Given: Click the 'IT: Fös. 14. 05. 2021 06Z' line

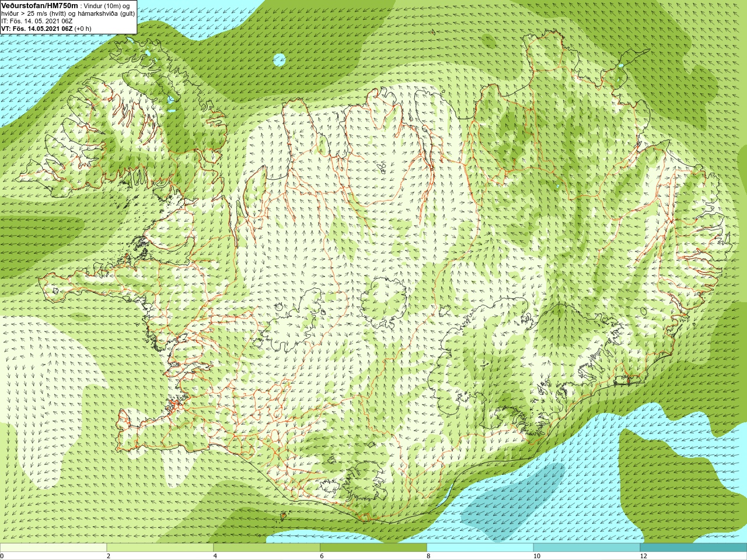Looking at the screenshot, I should tap(37, 21).
